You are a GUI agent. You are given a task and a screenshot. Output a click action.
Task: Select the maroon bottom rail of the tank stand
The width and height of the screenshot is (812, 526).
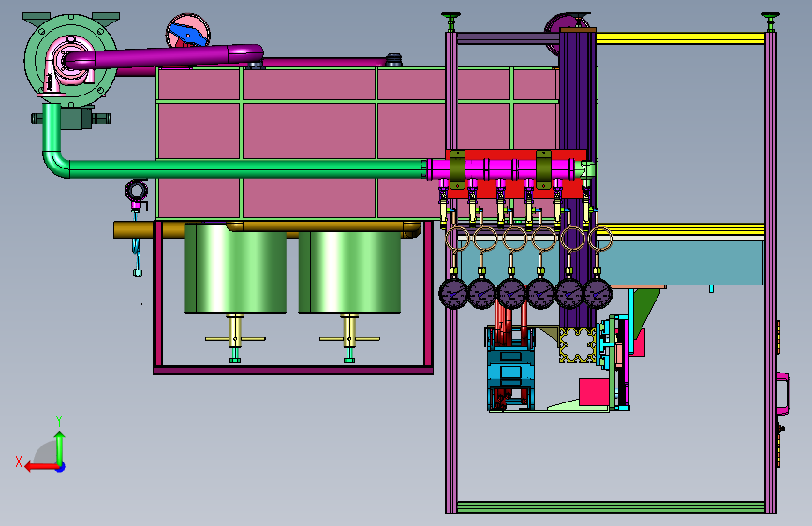pyautogui.click(x=293, y=370)
